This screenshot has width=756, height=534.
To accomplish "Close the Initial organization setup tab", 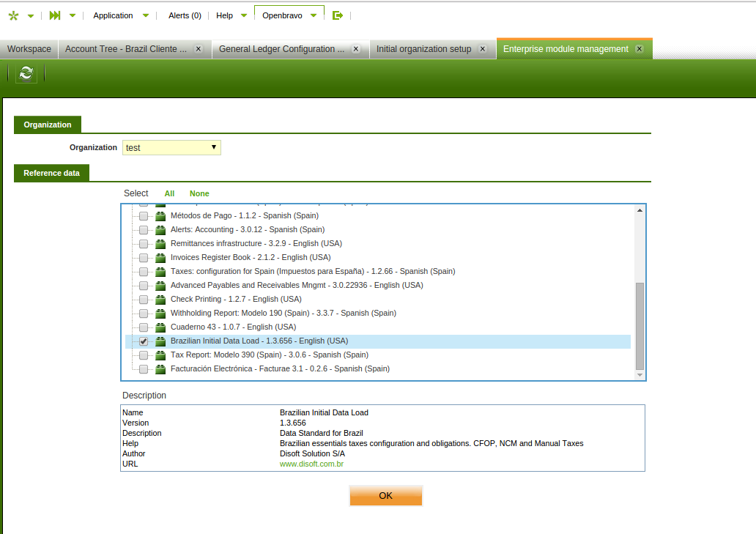I will (x=483, y=49).
